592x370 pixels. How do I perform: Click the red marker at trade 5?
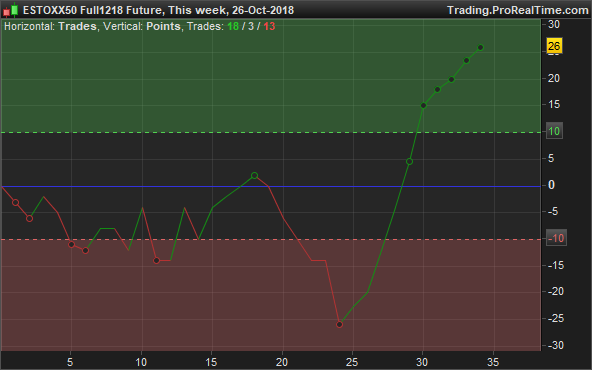point(71,245)
